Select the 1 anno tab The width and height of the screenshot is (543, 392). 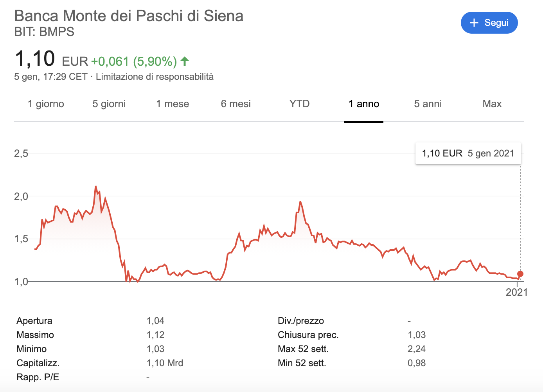pyautogui.click(x=364, y=104)
